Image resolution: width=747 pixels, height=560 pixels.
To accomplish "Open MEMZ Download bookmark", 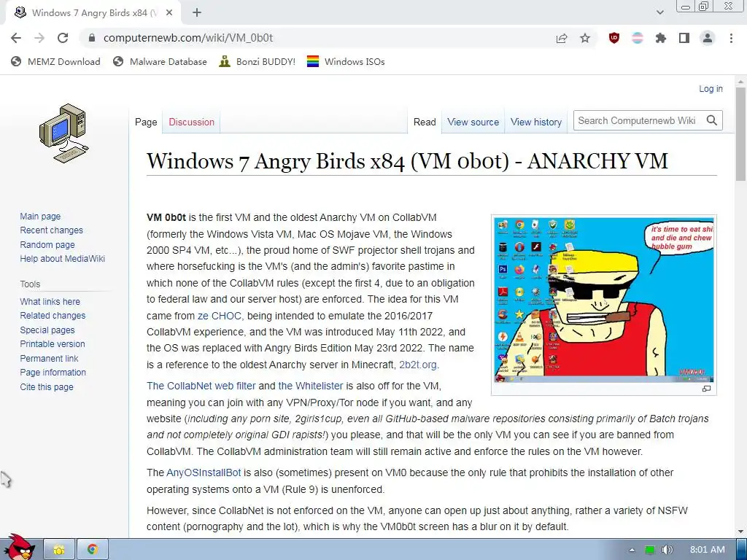I will (x=55, y=61).
